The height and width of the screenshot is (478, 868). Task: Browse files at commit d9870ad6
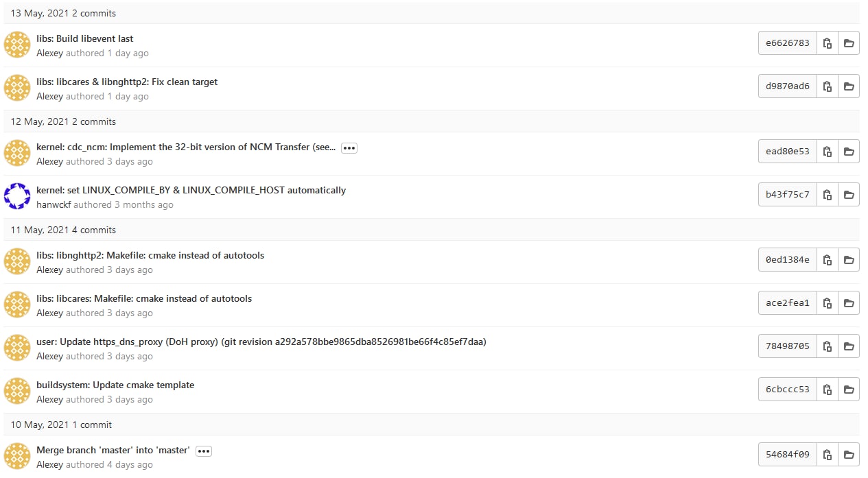[849, 86]
